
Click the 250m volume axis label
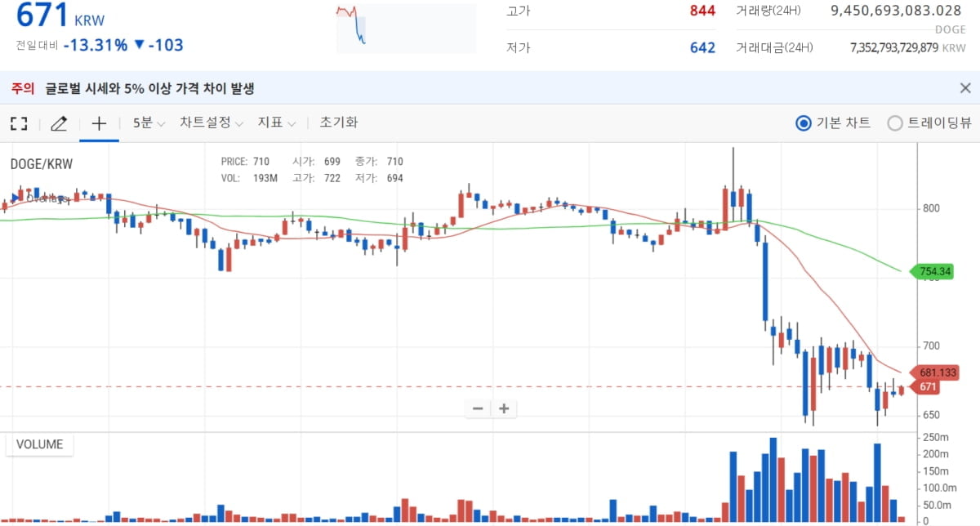click(937, 437)
